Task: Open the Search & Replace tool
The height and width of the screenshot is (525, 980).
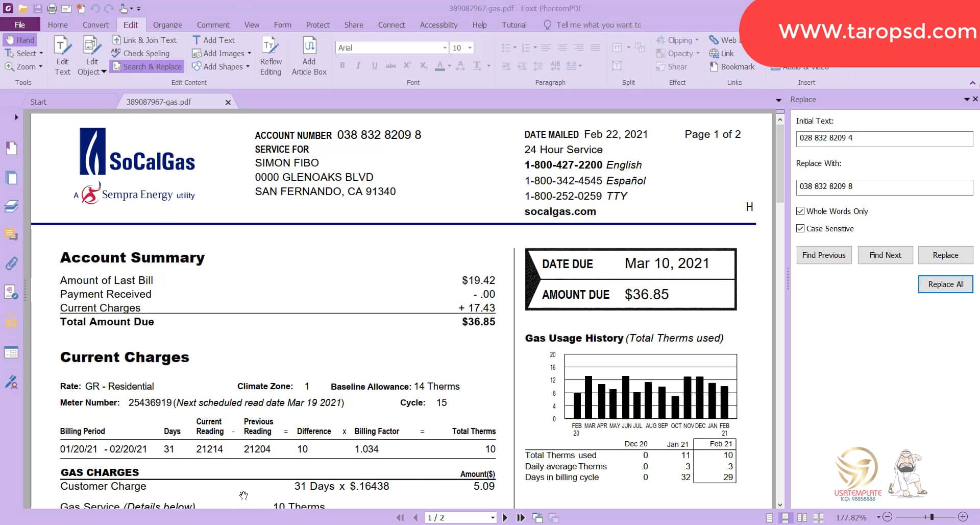Action: 147,66
